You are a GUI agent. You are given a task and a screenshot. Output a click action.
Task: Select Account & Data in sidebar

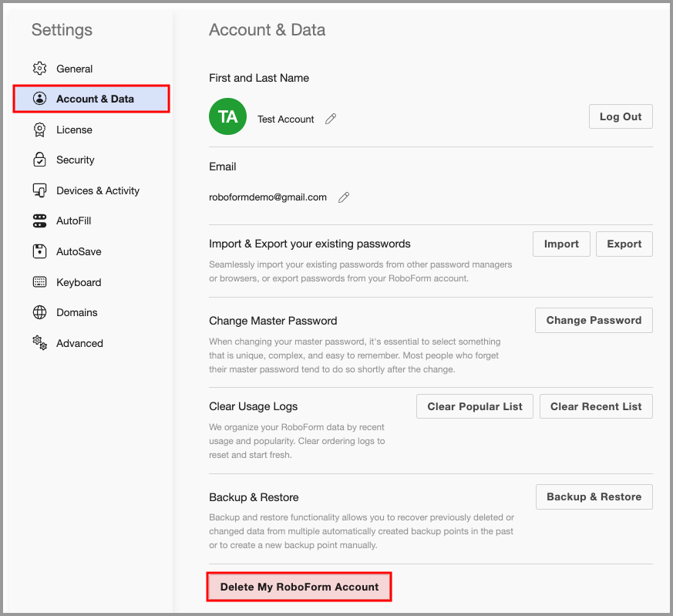point(92,99)
